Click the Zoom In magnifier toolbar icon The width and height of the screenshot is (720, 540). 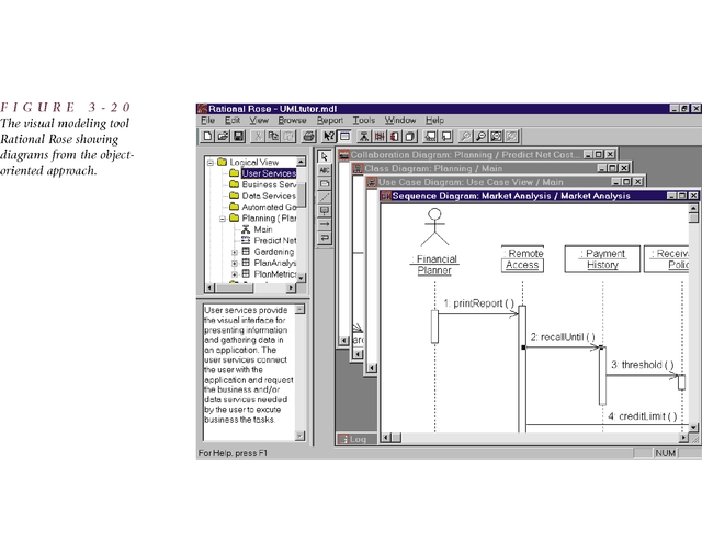465,136
